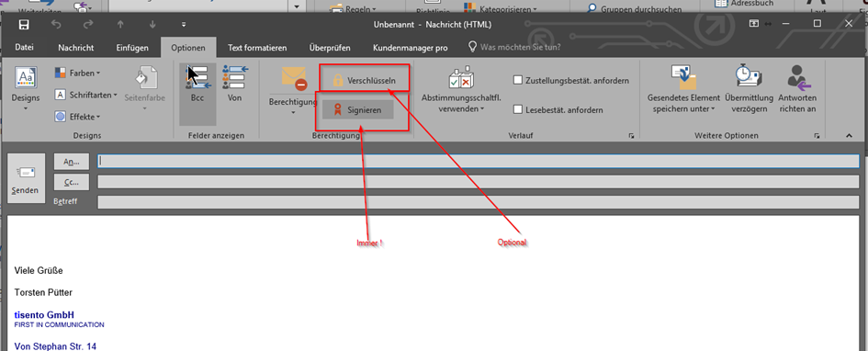868x351 pixels.
Task: Click the 'FIRST IN COMMUNICATION' signature line
Action: click(x=59, y=324)
